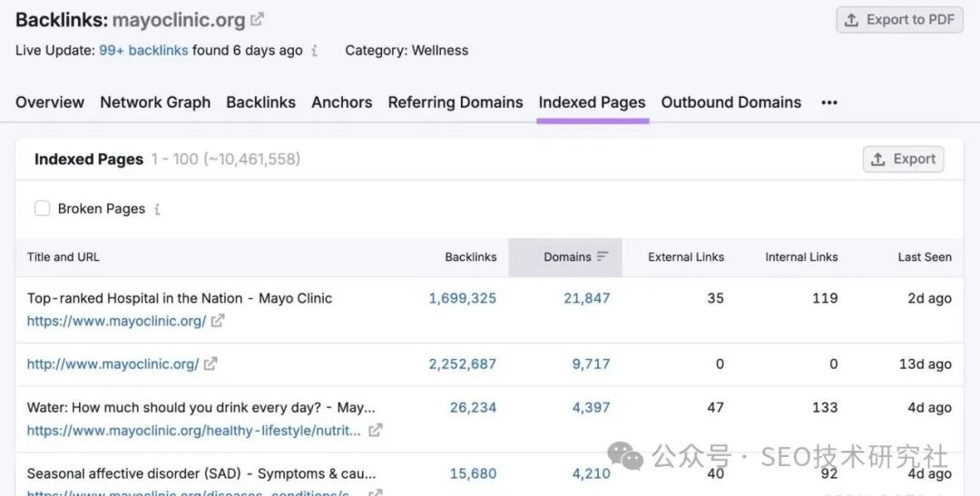Open Water article URL external link icon
Viewport: 980px width, 496px height.
tap(375, 431)
